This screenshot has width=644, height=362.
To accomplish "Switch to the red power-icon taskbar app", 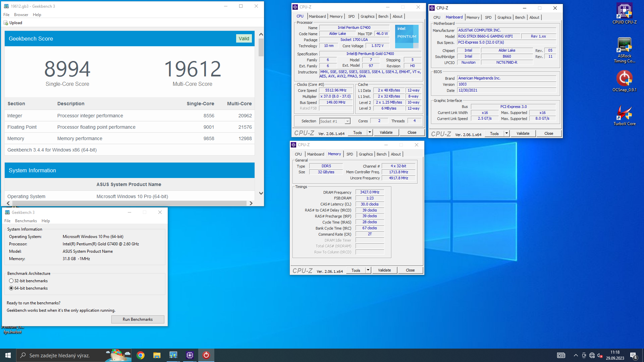I will tap(206, 355).
